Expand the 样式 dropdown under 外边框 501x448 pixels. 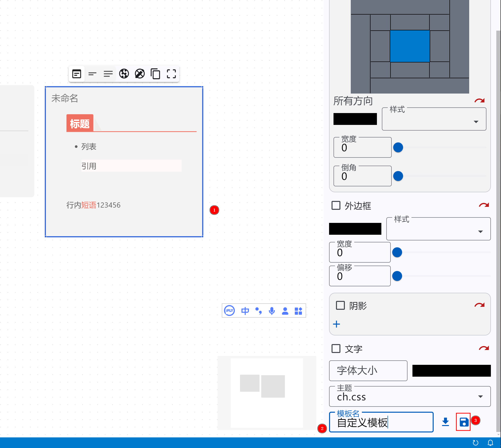click(438, 229)
